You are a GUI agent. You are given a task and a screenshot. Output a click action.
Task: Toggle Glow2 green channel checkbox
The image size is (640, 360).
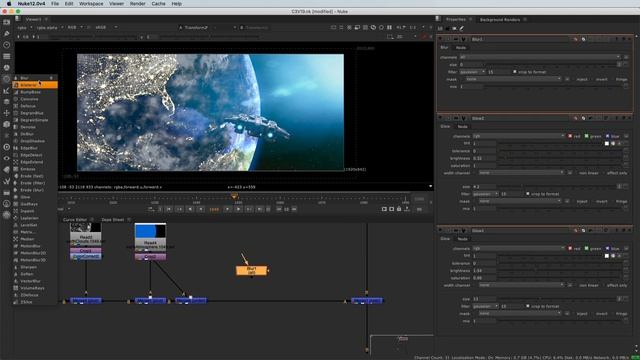pos(587,136)
